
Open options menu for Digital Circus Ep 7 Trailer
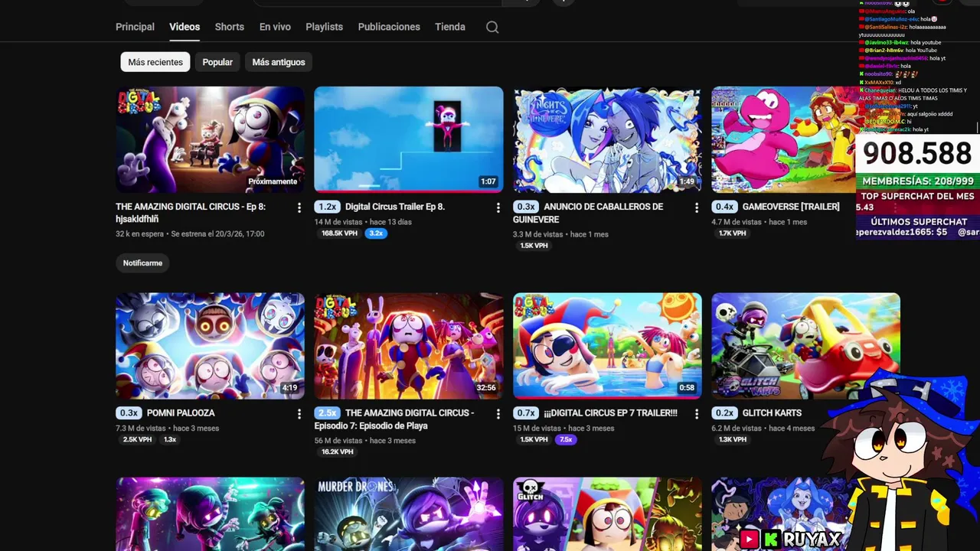click(x=697, y=414)
